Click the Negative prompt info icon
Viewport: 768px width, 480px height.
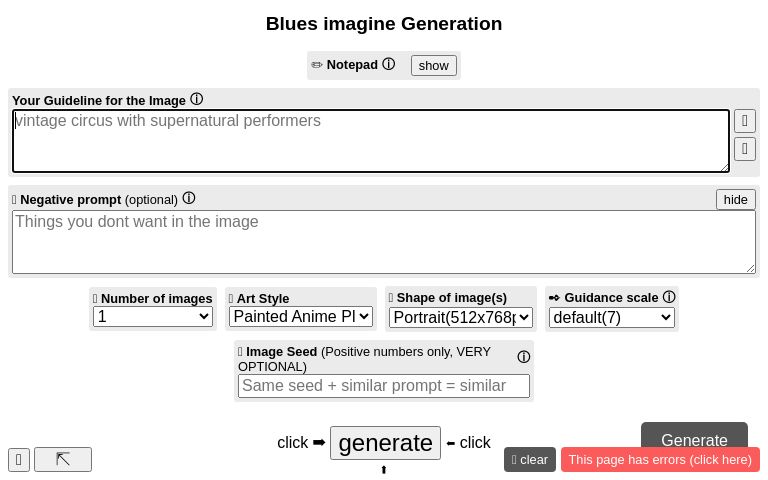(x=188, y=198)
